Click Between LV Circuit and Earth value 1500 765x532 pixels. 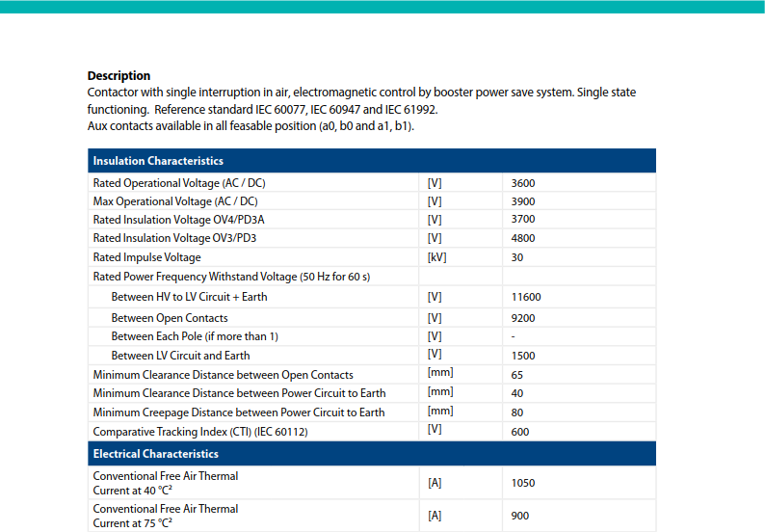(523, 356)
